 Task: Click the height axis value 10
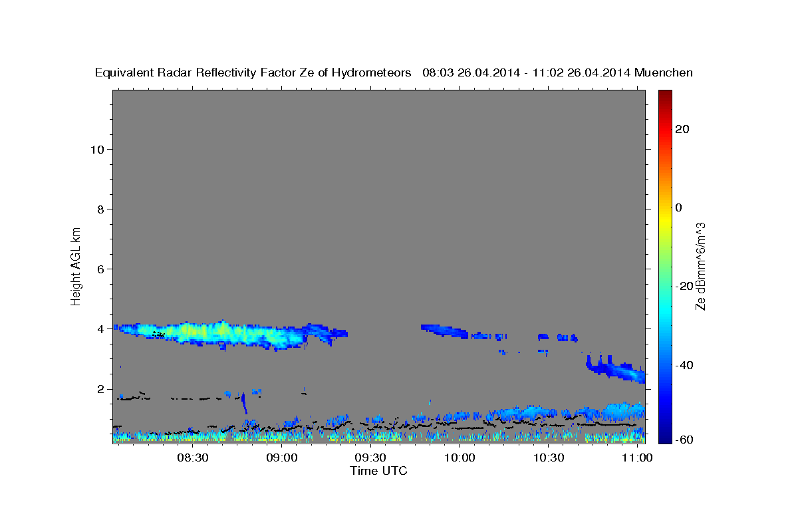[96, 149]
